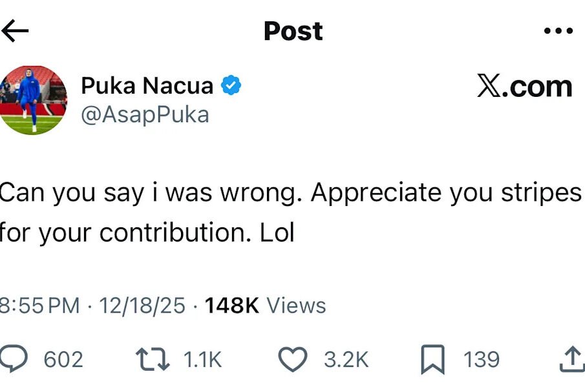Viewport: 585px width, 392px height.
Task: Tap the reply speech bubble icon
Action: click(x=14, y=359)
